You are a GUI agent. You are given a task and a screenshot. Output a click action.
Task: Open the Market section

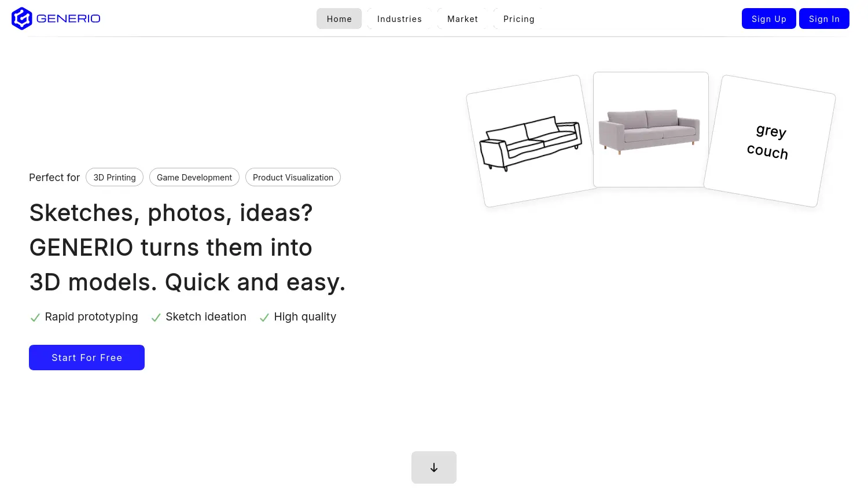(462, 19)
